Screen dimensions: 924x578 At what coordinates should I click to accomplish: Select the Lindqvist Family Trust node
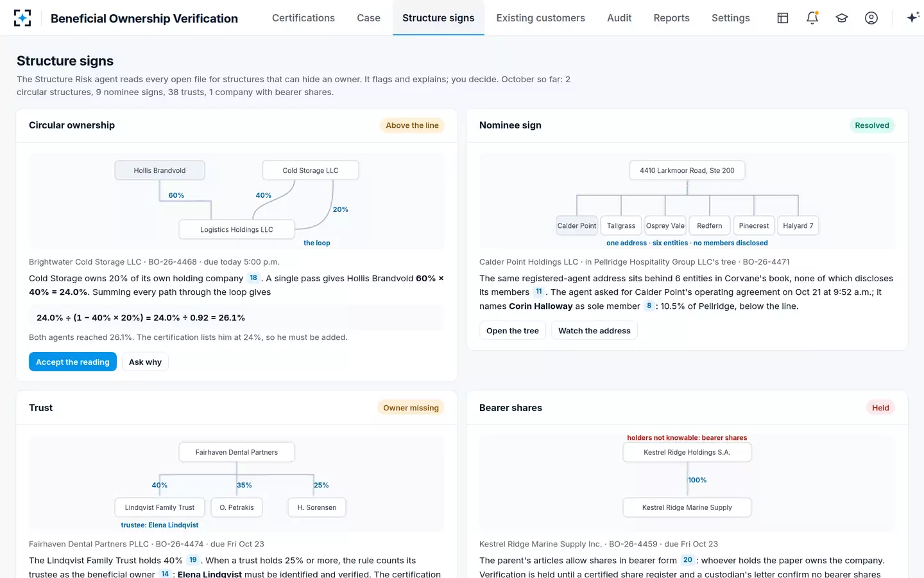pos(160,507)
